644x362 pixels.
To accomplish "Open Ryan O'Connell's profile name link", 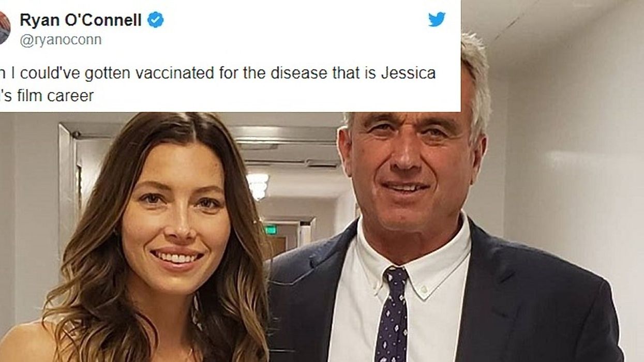I will coord(80,20).
